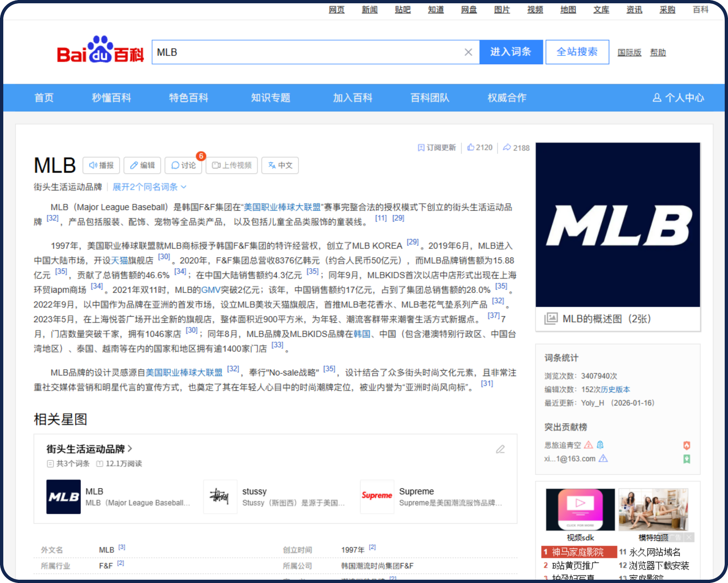Click the 播报 speaker button
The image size is (728, 583).
pyautogui.click(x=101, y=165)
